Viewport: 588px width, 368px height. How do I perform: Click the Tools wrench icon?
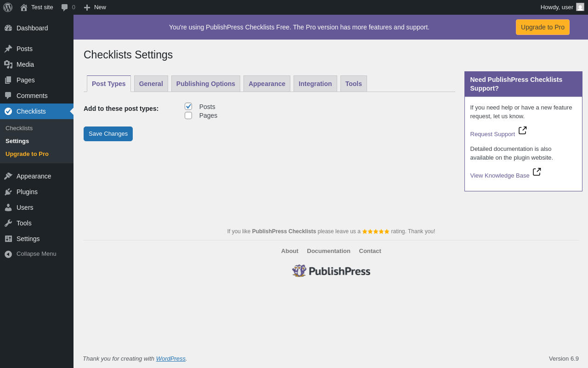(x=8, y=223)
